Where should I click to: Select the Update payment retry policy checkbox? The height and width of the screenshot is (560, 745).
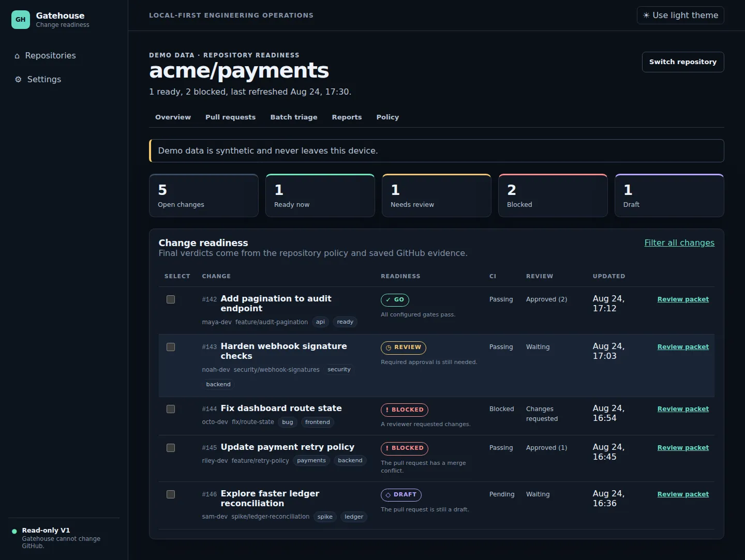pos(171,448)
